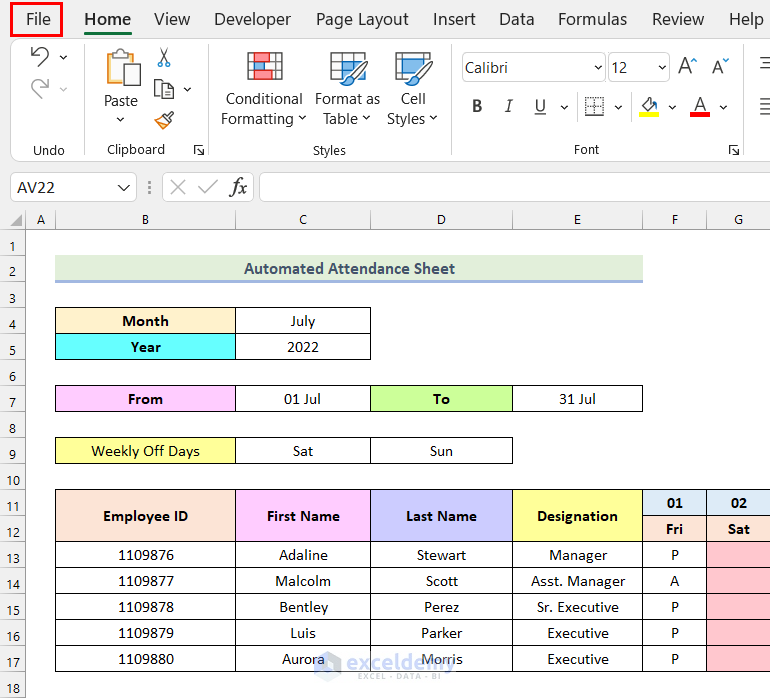Switch to the Data tab
The height and width of the screenshot is (698, 770).
pos(517,20)
